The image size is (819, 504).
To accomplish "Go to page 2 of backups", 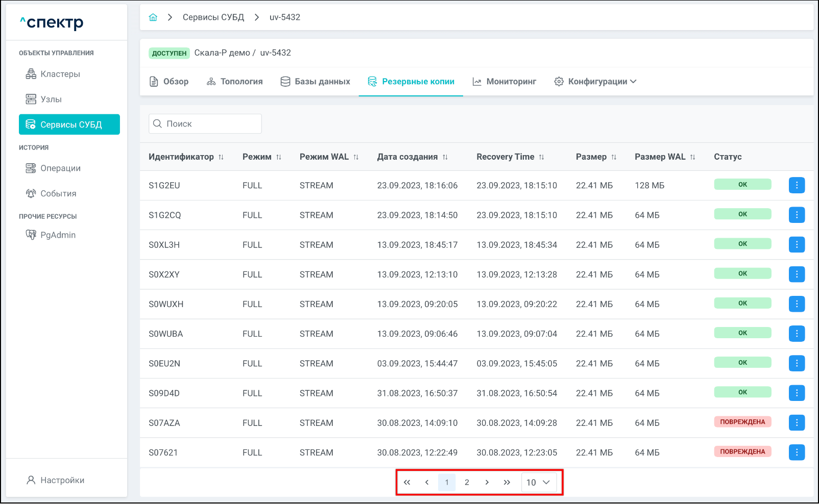I will pyautogui.click(x=467, y=482).
